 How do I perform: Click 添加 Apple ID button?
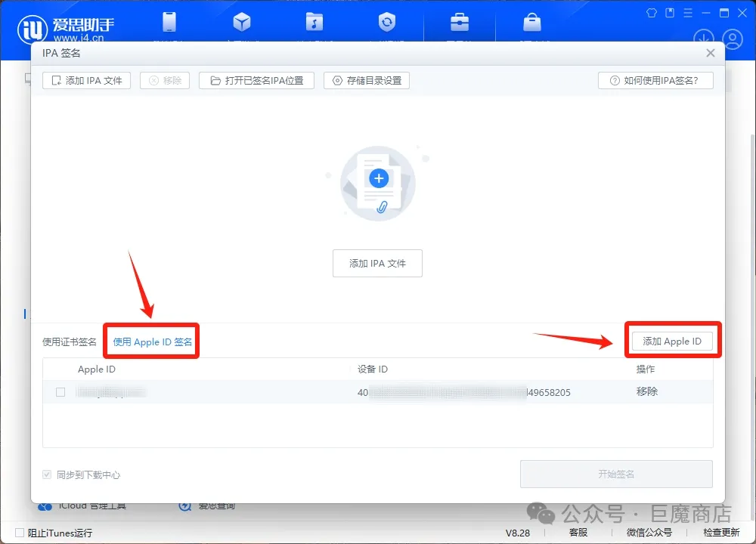pos(672,342)
